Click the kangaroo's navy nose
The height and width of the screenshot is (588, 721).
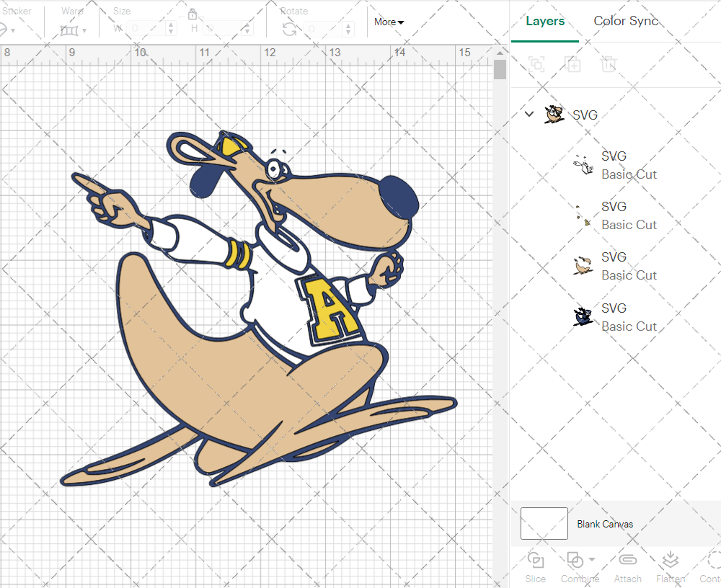399,198
